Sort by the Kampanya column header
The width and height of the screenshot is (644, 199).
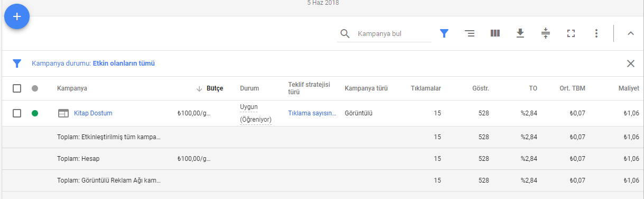coord(72,88)
